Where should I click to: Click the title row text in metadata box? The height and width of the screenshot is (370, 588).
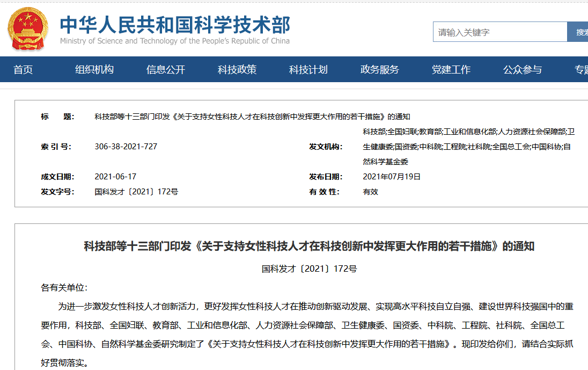(252, 117)
